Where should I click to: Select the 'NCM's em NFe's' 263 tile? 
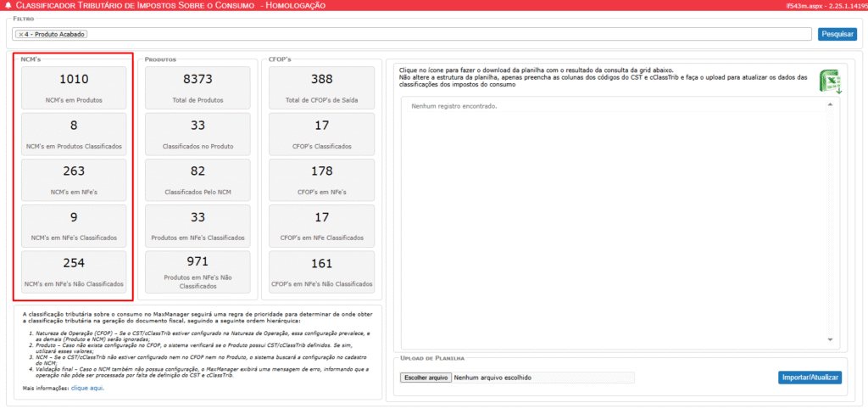pos(74,179)
